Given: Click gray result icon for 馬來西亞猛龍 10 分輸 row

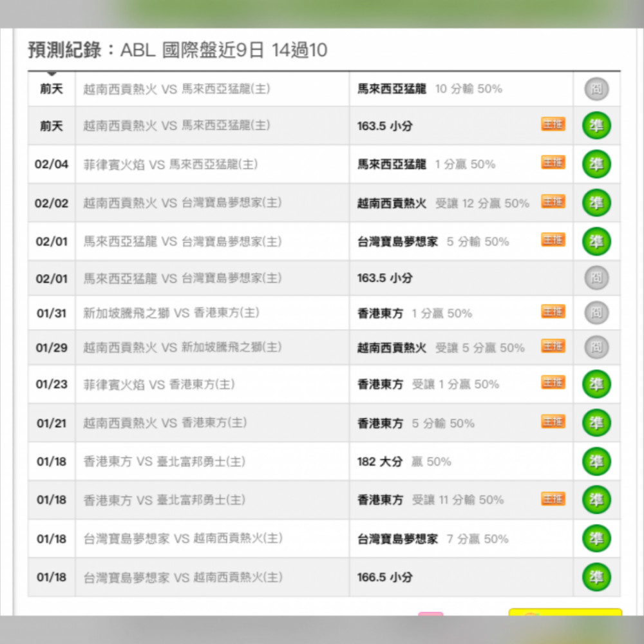Looking at the screenshot, I should pos(596,89).
